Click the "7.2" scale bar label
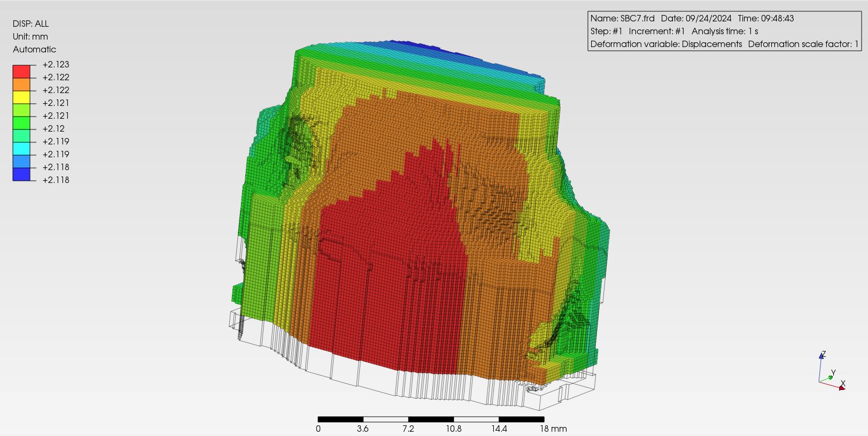The height and width of the screenshot is (436, 868). pyautogui.click(x=408, y=429)
